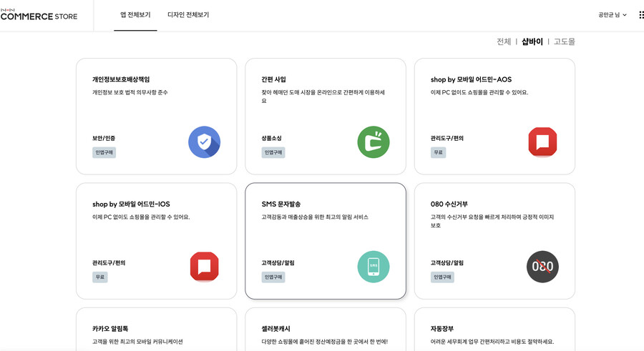Screen dimensions: 644x351
Task: Click AOS card description 이제 PC 없이도
Action: coord(479,92)
